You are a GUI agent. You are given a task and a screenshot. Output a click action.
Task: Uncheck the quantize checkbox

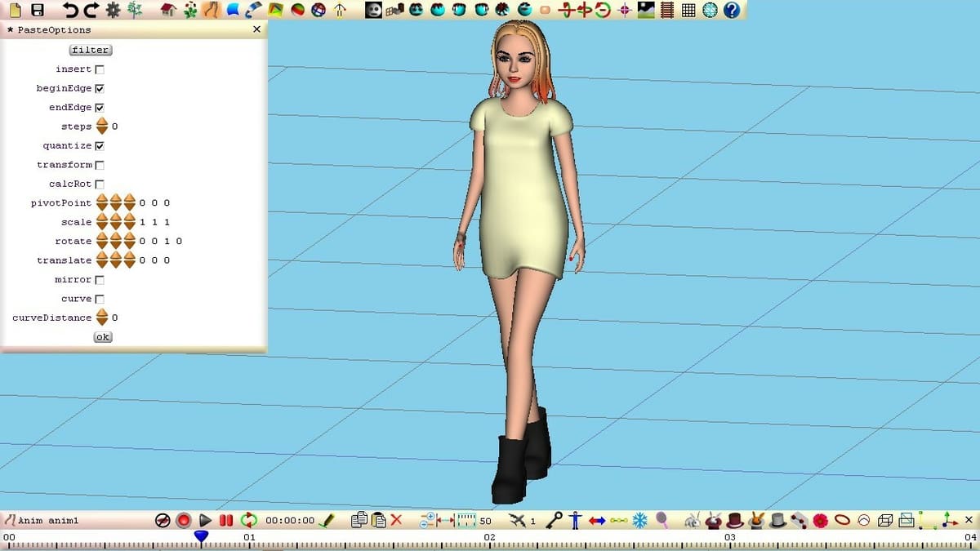tap(100, 146)
